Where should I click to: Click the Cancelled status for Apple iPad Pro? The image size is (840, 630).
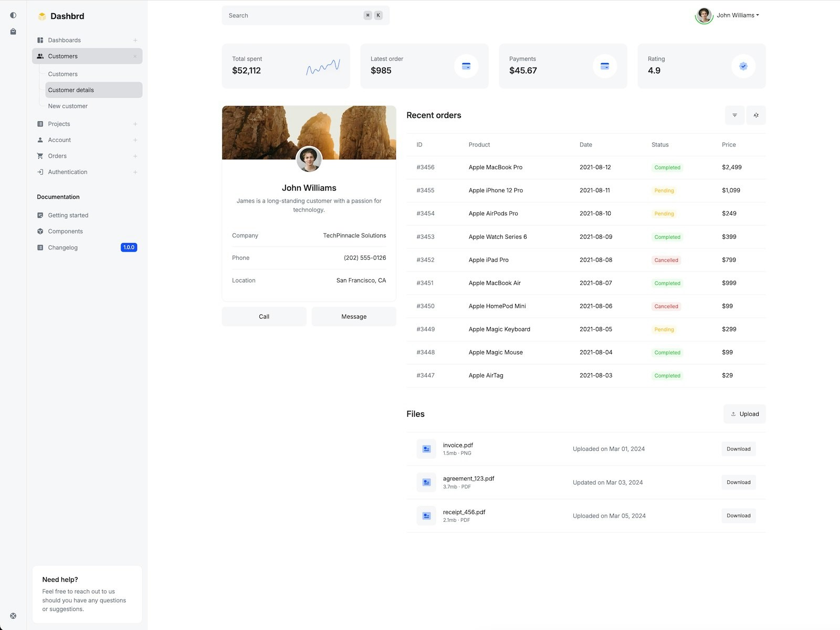point(666,260)
